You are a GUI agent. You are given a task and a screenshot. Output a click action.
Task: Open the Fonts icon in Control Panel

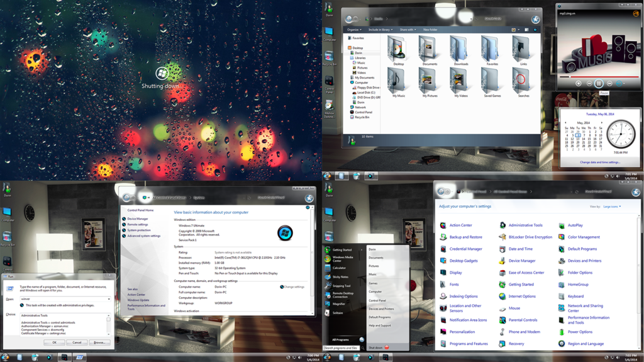[x=443, y=285]
